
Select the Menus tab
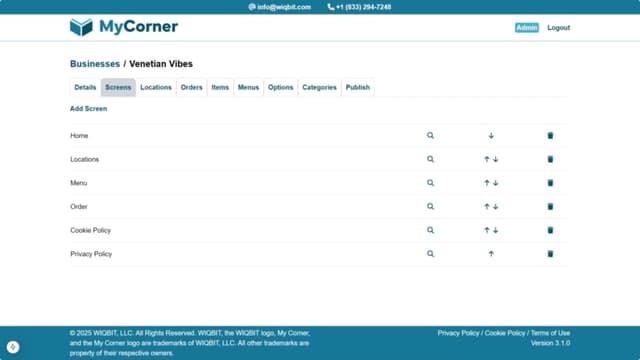point(248,87)
